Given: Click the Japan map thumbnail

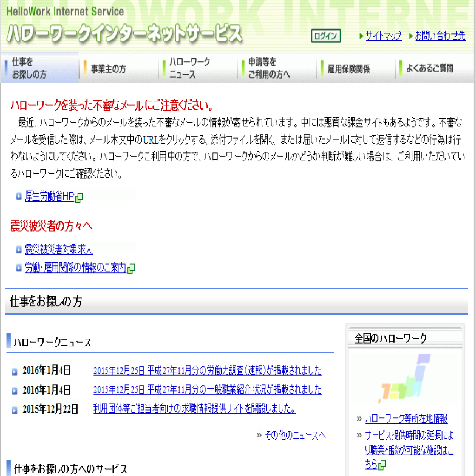Looking at the screenshot, I should pos(404,378).
